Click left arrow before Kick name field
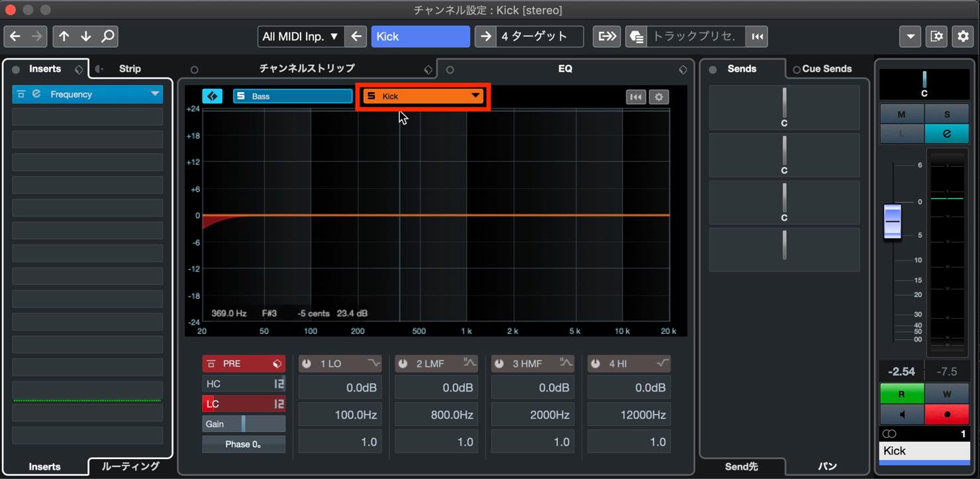 tap(356, 36)
